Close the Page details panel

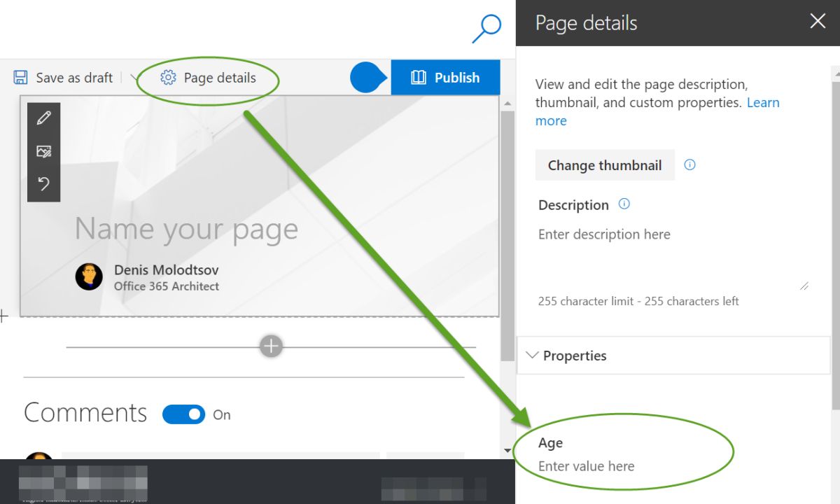[818, 22]
